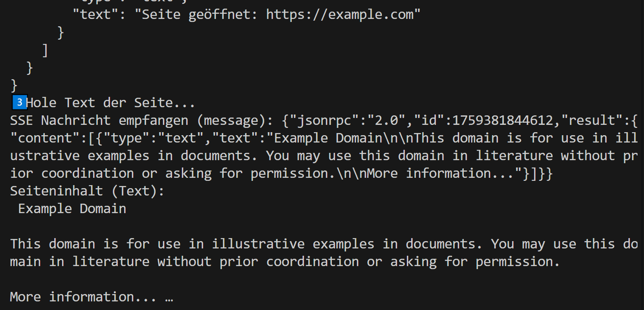Click the "text" key above the bracket
Image resolution: width=644 pixels, height=310 pixels.
tap(95, 14)
